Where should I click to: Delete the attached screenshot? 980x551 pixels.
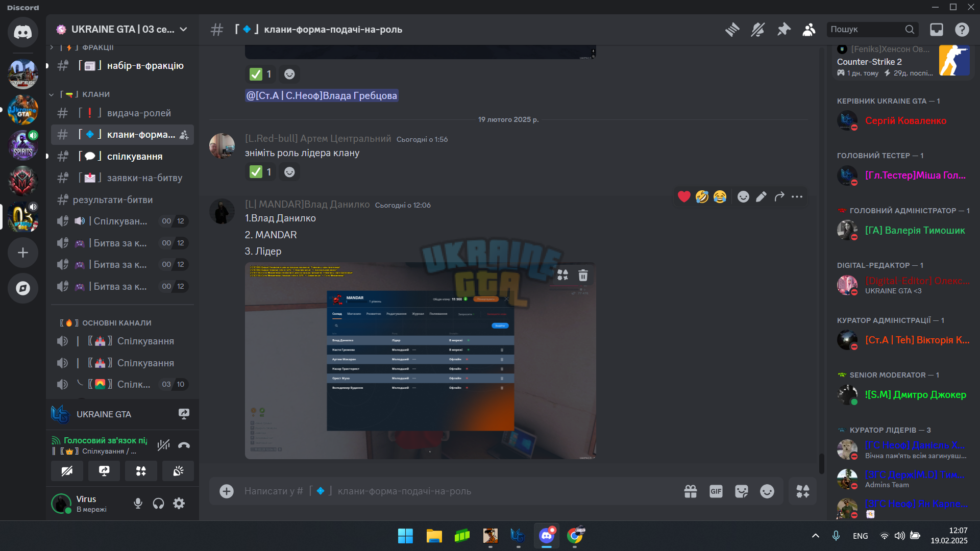coord(583,275)
